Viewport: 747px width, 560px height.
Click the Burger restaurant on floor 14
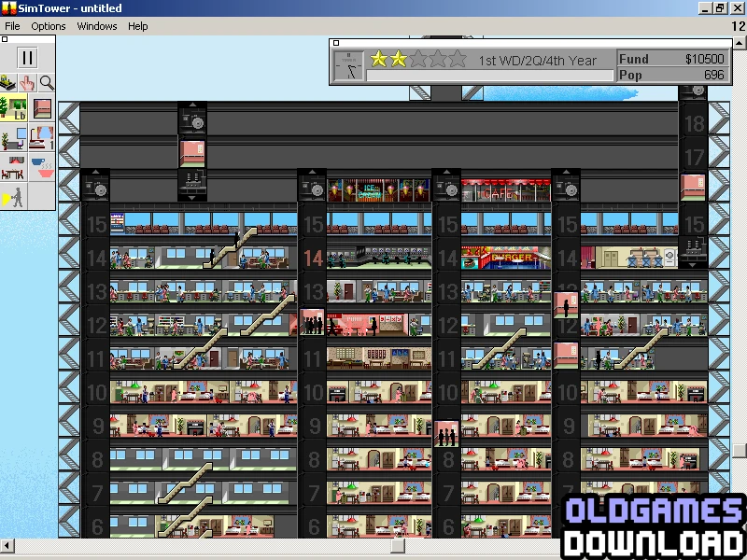coord(505,258)
